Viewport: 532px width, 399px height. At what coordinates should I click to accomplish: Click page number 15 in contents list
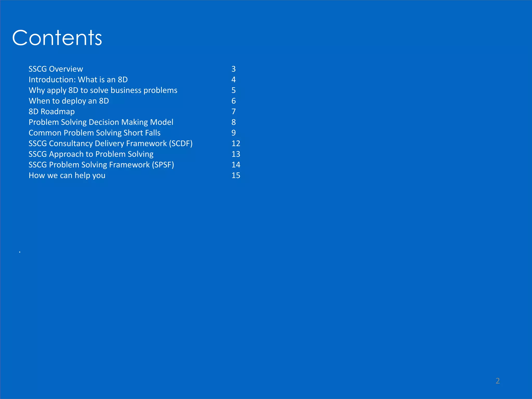click(236, 175)
